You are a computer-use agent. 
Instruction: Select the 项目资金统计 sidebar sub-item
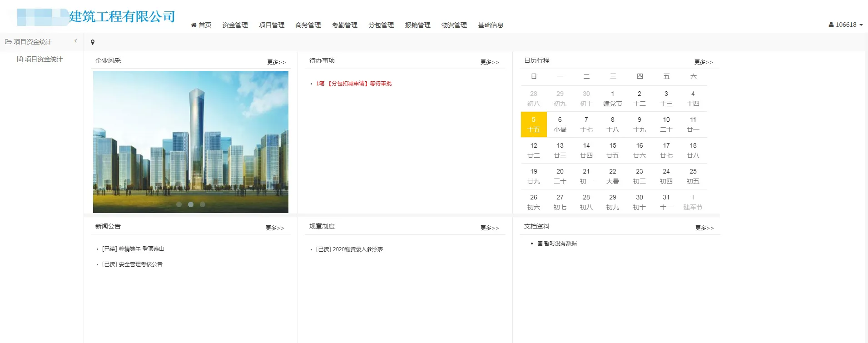[44, 59]
